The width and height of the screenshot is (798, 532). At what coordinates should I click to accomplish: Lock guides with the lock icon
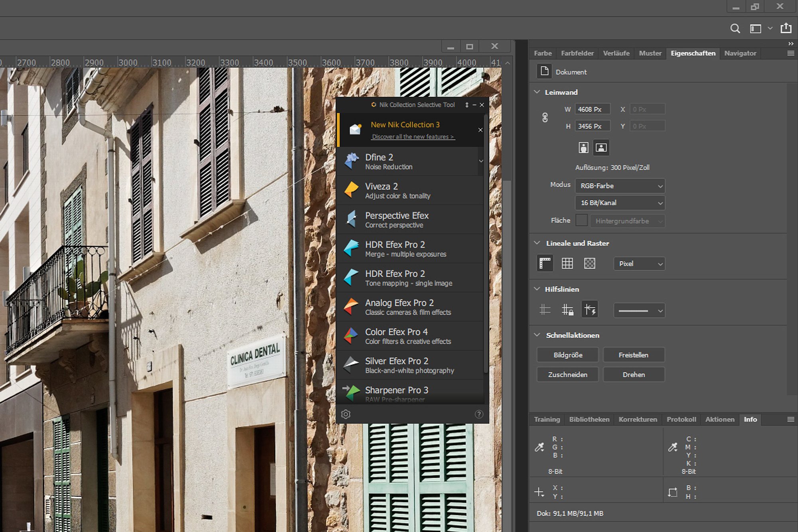567,309
